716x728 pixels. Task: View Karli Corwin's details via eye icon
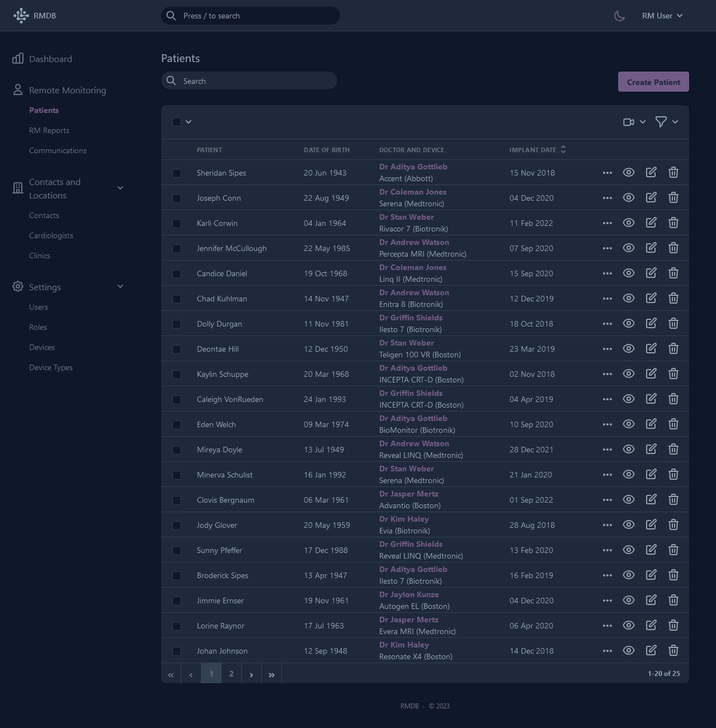[629, 223]
